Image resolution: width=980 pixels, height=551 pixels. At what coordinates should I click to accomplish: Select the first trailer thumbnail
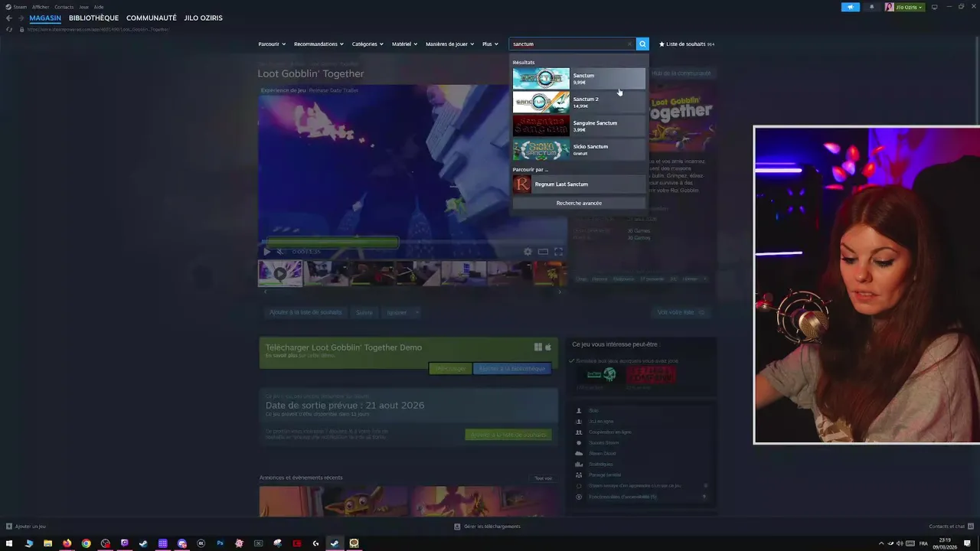click(x=280, y=273)
